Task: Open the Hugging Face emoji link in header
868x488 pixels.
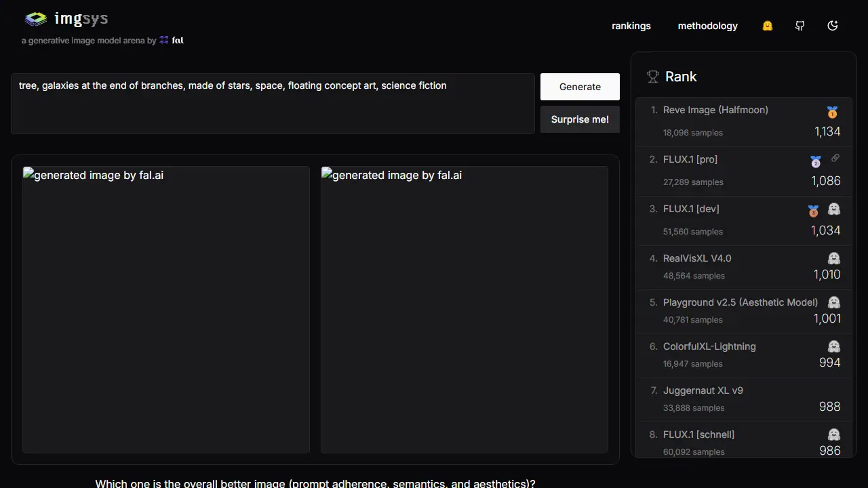Action: point(768,26)
